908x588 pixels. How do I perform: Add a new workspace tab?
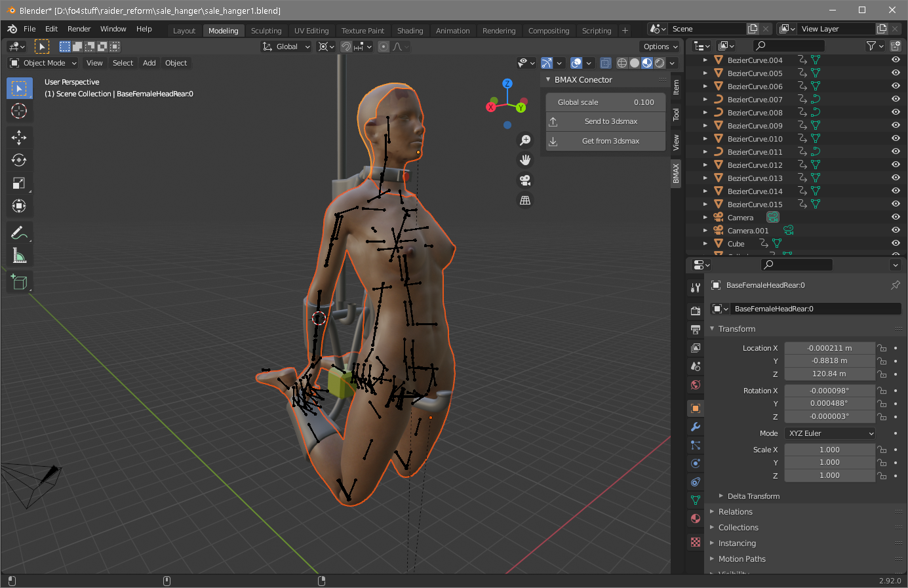[x=625, y=31]
